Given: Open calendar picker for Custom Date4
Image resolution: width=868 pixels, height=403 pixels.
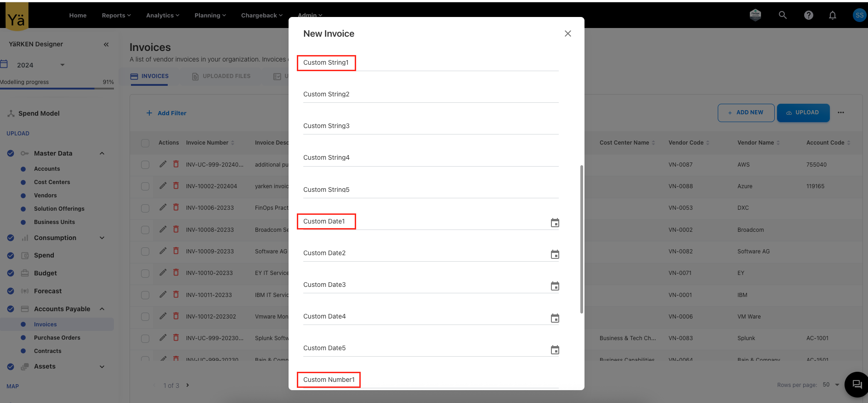Looking at the screenshot, I should (555, 318).
